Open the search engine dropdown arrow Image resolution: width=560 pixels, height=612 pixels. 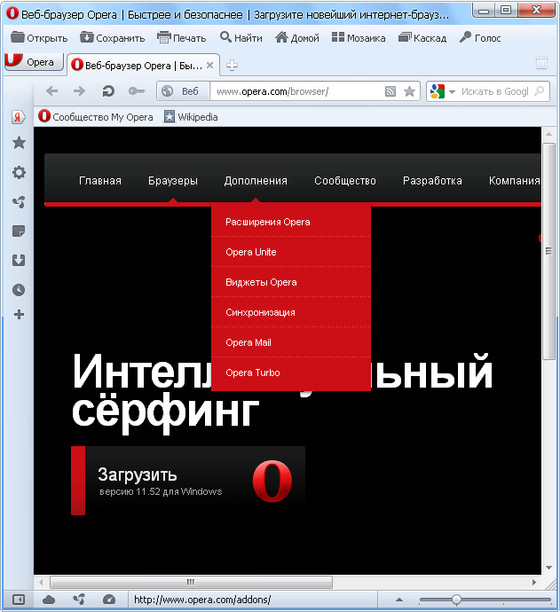coord(452,92)
